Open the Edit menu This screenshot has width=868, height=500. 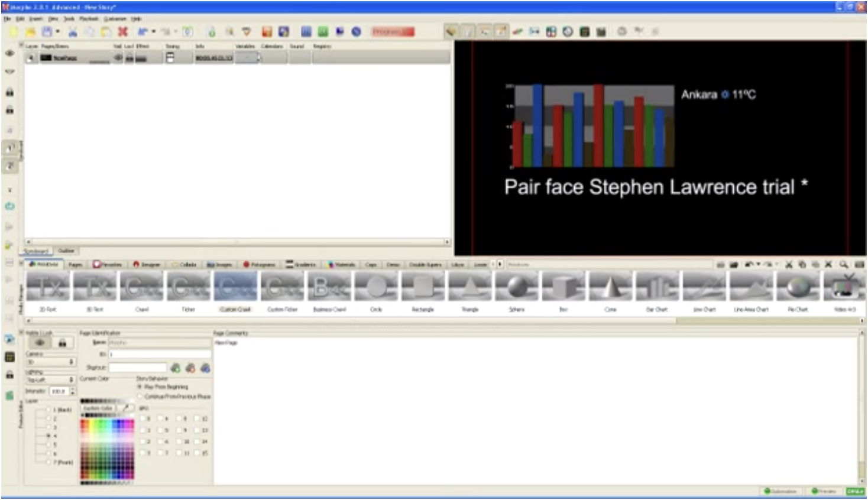[x=20, y=19]
